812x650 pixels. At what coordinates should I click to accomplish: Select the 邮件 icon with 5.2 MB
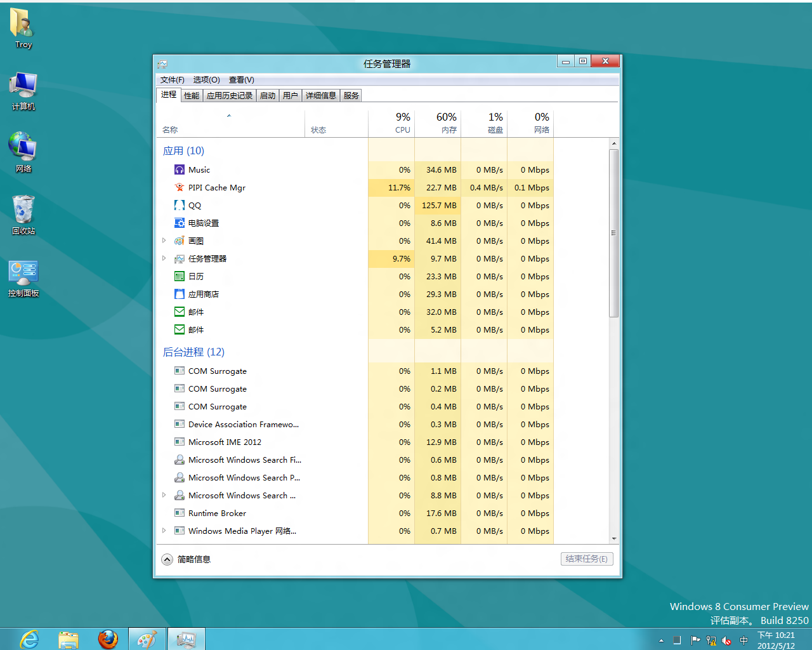[180, 329]
